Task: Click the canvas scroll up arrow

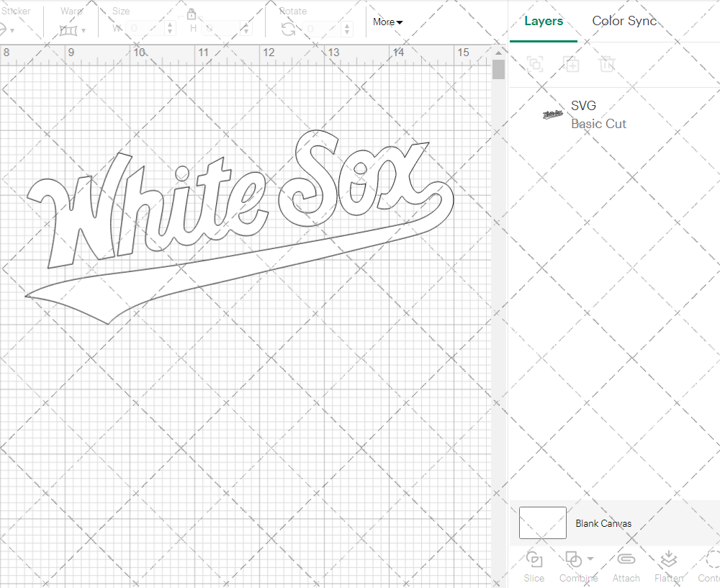Action: (x=498, y=53)
